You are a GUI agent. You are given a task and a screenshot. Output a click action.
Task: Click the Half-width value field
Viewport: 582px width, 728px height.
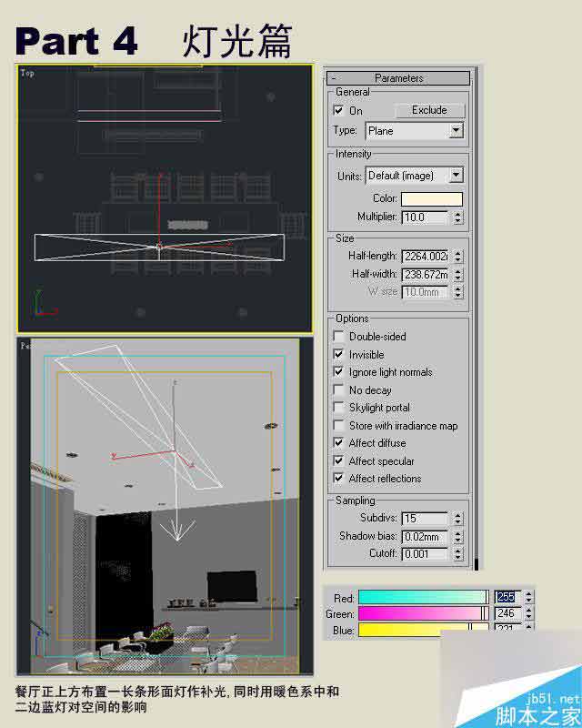coord(425,275)
